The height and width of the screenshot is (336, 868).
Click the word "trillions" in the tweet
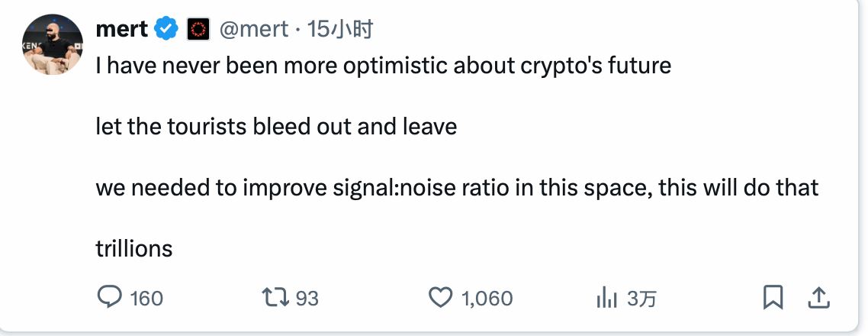tap(134, 248)
